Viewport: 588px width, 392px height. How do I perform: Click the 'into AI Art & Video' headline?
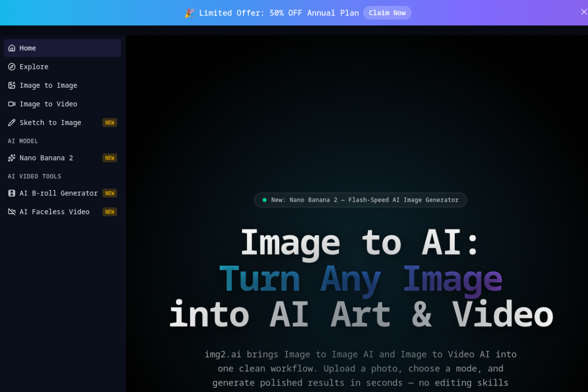coord(361,315)
